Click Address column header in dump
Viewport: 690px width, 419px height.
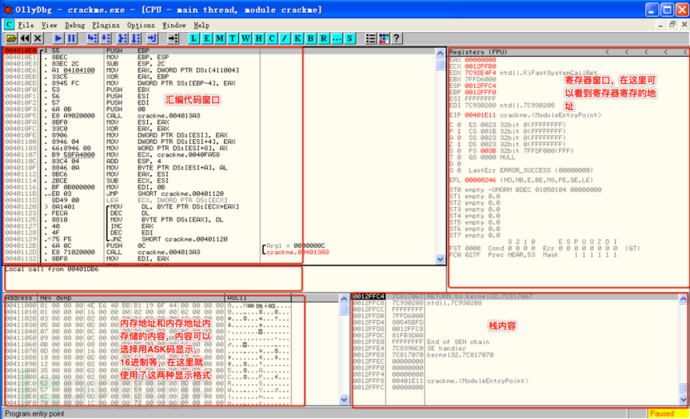20,298
